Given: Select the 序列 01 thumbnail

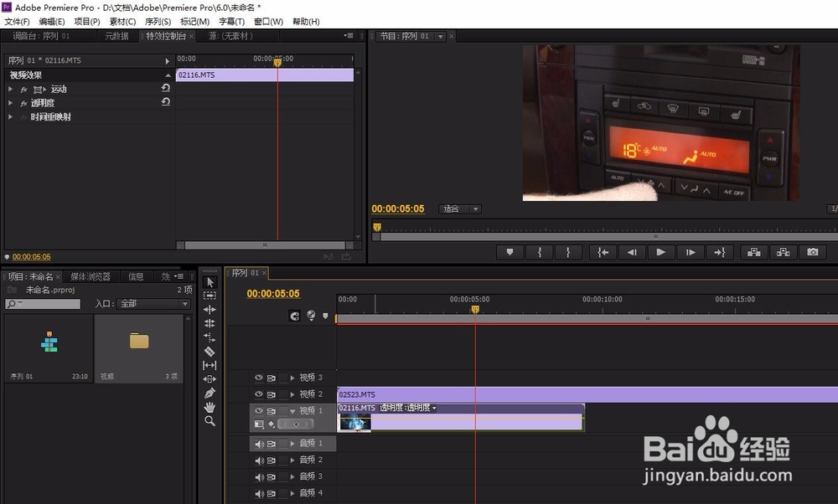Looking at the screenshot, I should tap(49, 348).
